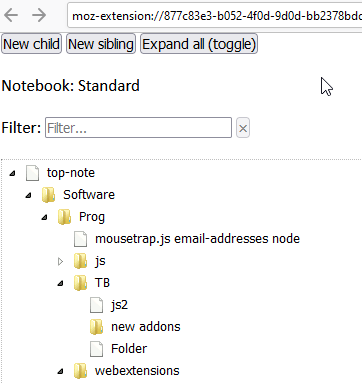Click the folder icon beside webextensions
Viewport: 362px width, 383px height.
point(80,371)
